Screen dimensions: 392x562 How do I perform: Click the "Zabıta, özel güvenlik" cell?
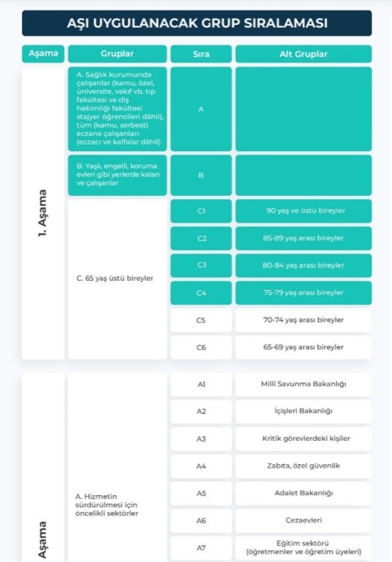(x=303, y=466)
